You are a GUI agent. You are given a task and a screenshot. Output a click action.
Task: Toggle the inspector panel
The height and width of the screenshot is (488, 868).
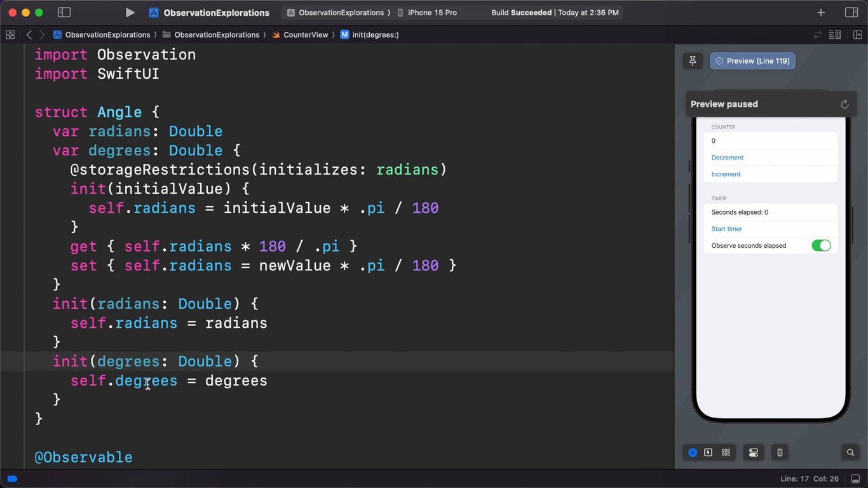click(851, 13)
